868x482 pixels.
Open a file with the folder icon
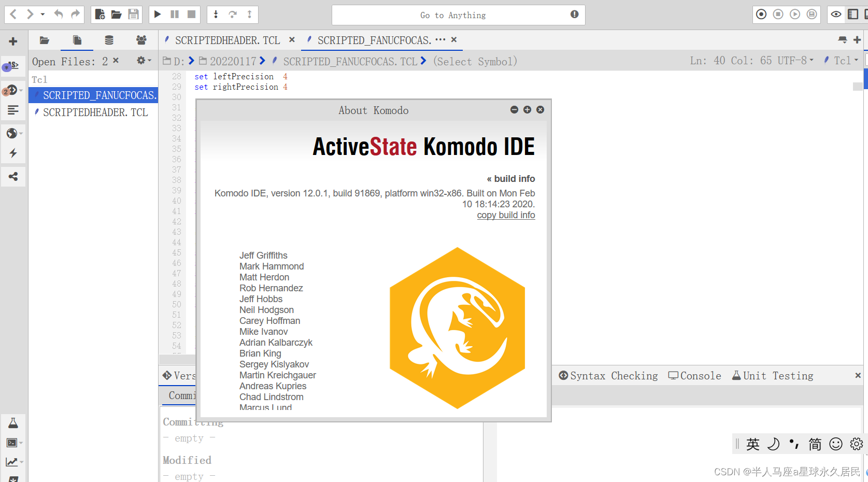(117, 15)
